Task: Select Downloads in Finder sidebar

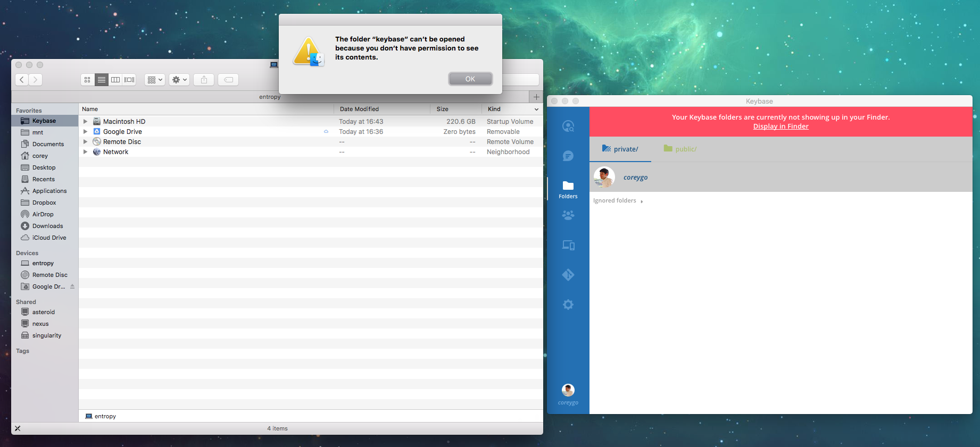Action: pos(45,226)
